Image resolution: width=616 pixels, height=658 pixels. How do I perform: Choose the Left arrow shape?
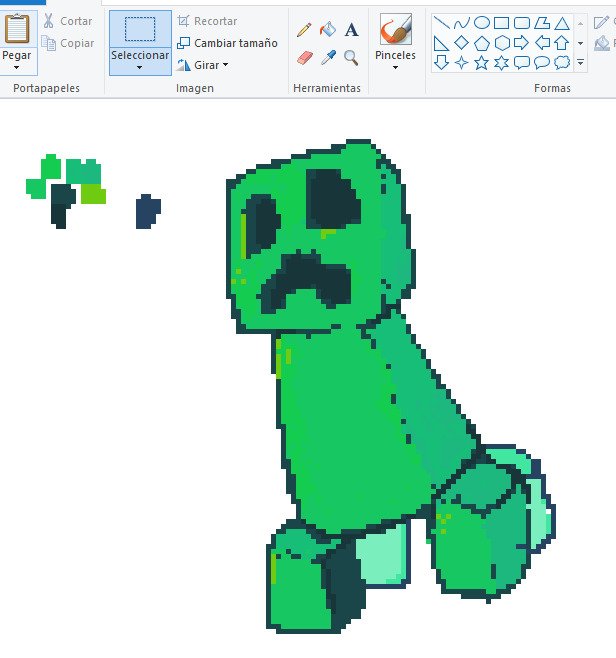542,43
